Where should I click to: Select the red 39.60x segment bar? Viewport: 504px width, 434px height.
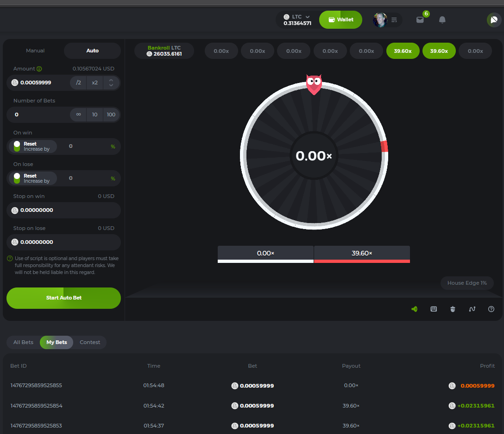pyautogui.click(x=362, y=254)
